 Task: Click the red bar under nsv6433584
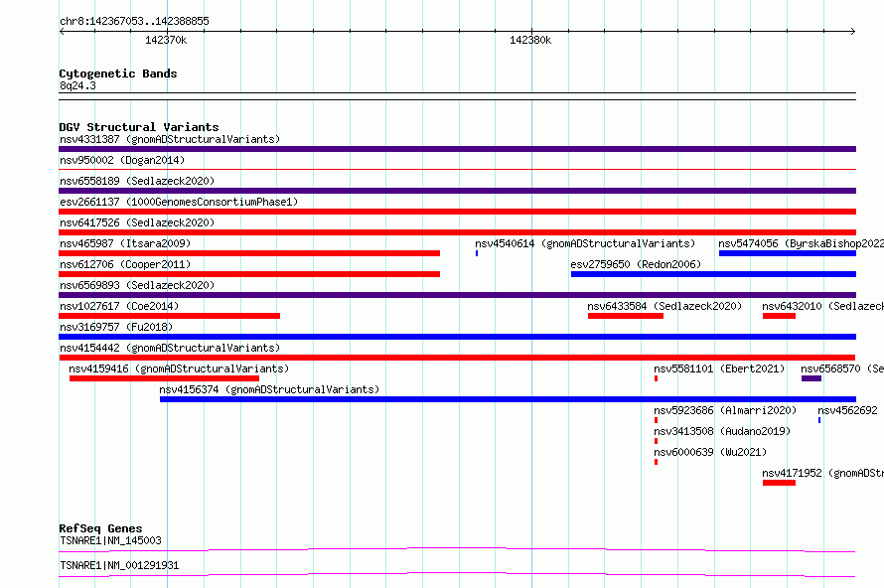626,316
